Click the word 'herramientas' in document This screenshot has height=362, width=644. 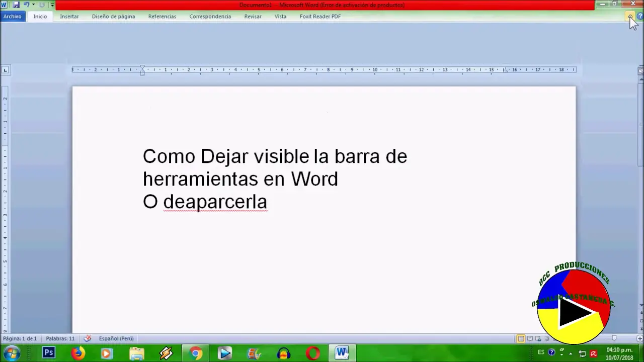(x=201, y=179)
